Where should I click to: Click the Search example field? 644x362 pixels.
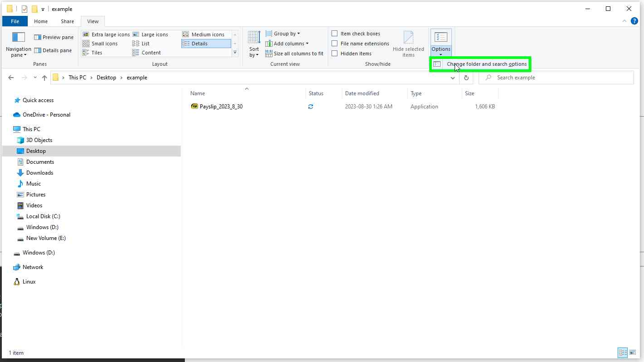pyautogui.click(x=556, y=78)
